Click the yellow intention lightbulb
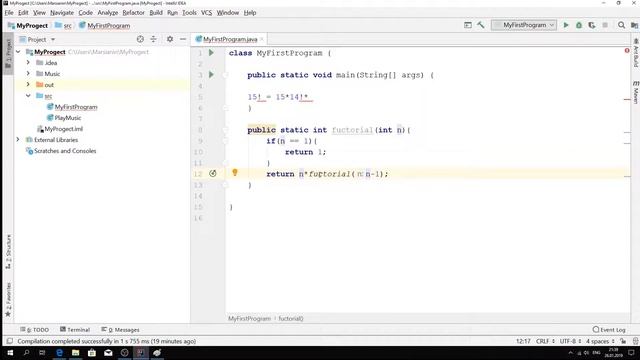The height and width of the screenshot is (360, 640). (235, 173)
